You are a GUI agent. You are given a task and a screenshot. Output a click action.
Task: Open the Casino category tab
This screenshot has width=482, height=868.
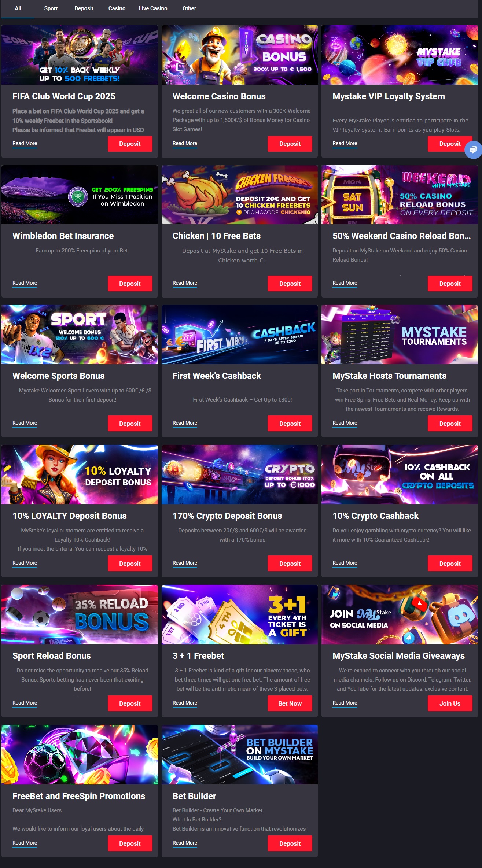117,8
